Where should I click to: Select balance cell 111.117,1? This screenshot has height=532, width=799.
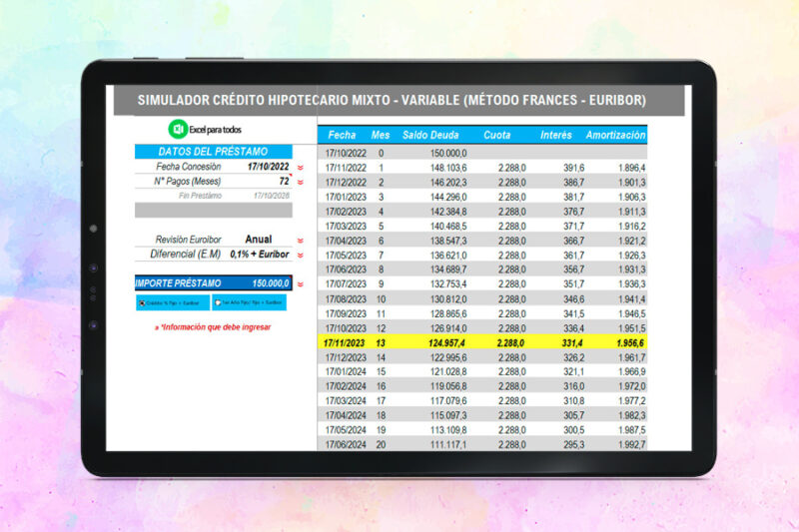coord(448,445)
